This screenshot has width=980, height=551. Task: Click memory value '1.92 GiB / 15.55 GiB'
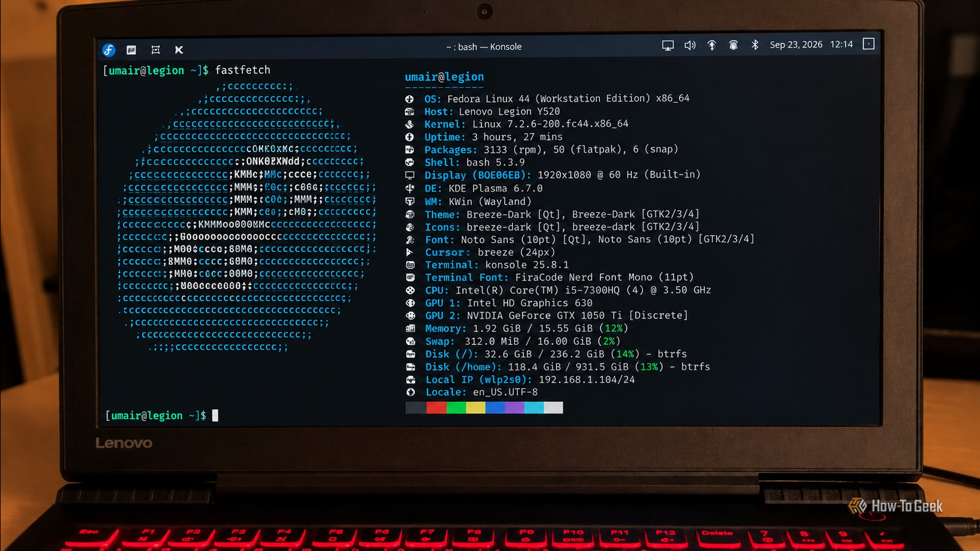click(533, 329)
